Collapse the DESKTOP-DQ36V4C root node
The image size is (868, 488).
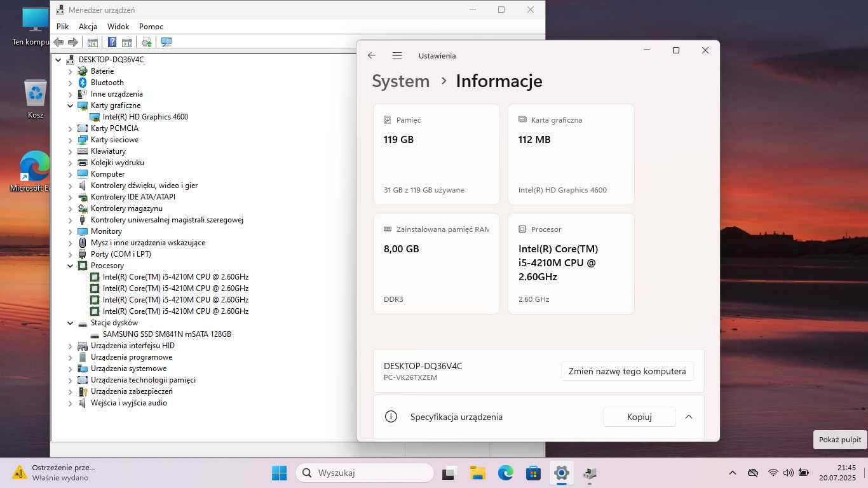point(58,60)
